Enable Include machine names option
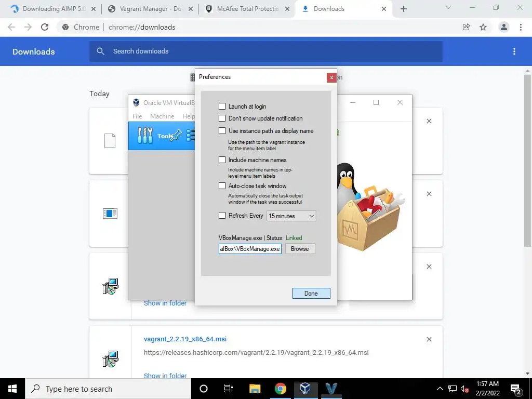Viewport: 532px width, 399px height. [222, 160]
